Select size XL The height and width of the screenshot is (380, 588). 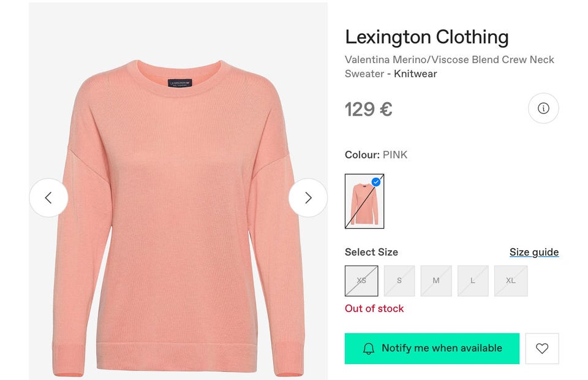tap(511, 281)
